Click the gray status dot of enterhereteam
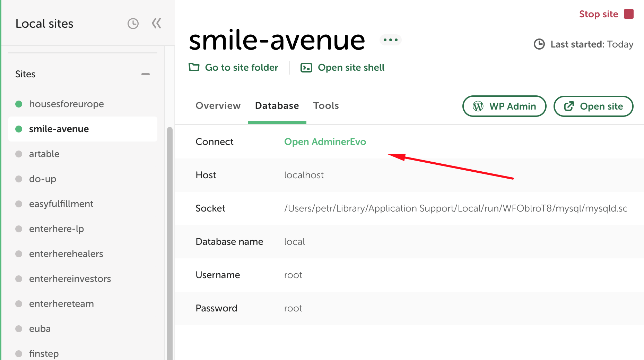644x360 pixels. click(19, 304)
